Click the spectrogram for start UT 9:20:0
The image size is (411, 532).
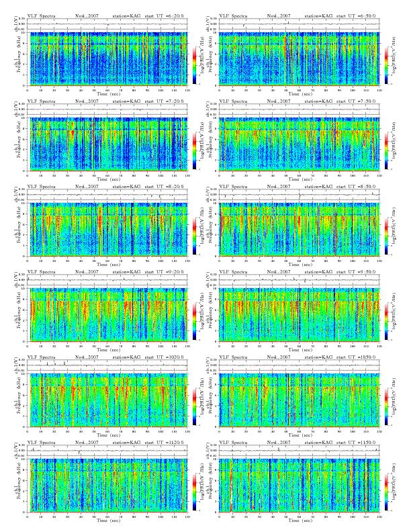[107, 314]
